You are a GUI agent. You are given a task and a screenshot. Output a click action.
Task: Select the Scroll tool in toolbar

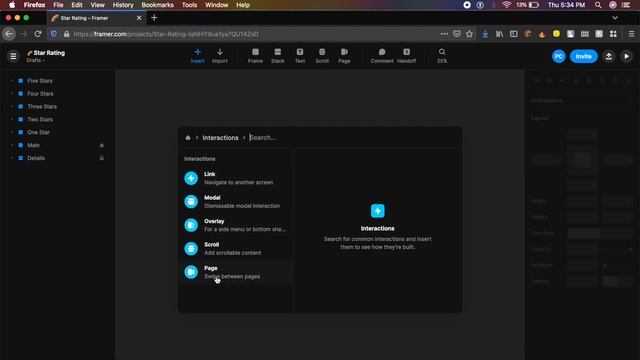[x=322, y=56]
